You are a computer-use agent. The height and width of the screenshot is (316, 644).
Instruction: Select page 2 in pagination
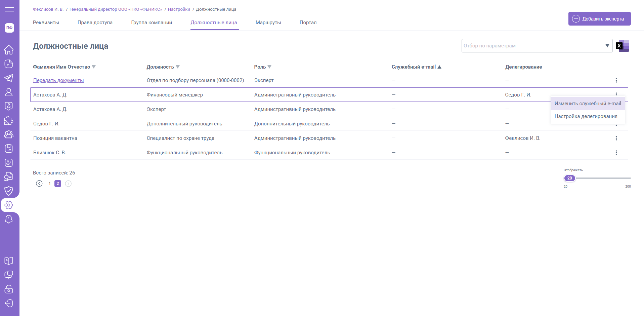(58, 184)
